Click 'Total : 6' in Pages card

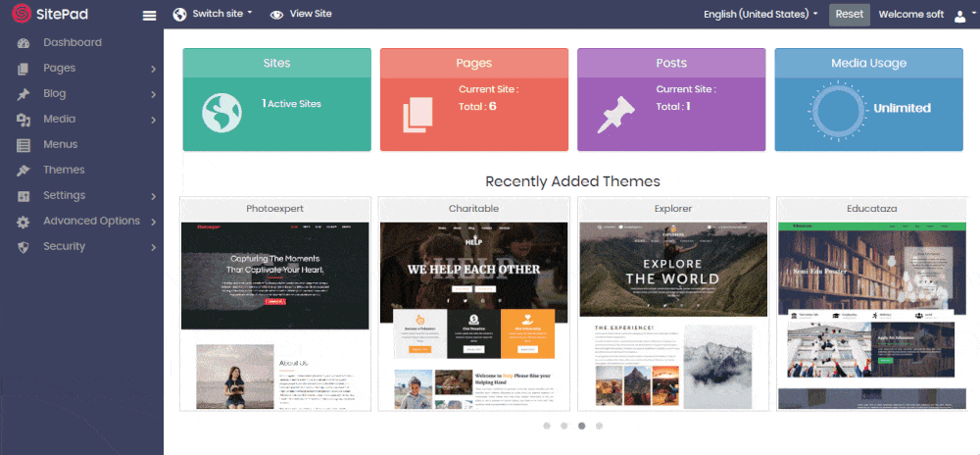(477, 106)
